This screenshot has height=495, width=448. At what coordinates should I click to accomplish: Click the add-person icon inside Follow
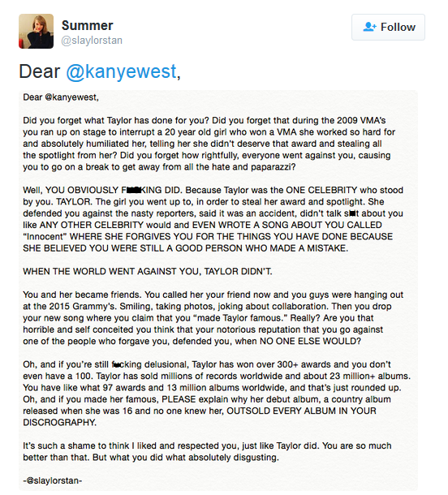(x=369, y=27)
